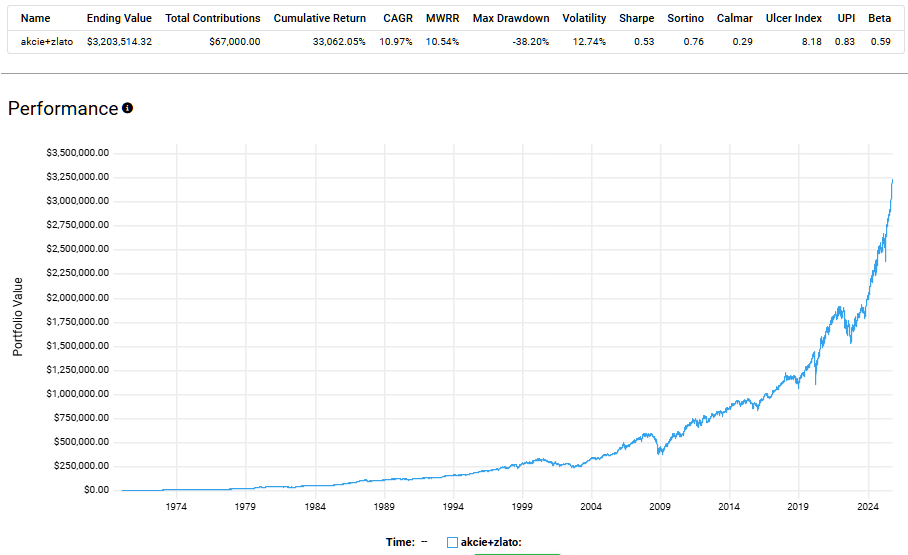Click the akcie+zlato portfolio name in table
This screenshot has width=908, height=555.
[x=47, y=42]
